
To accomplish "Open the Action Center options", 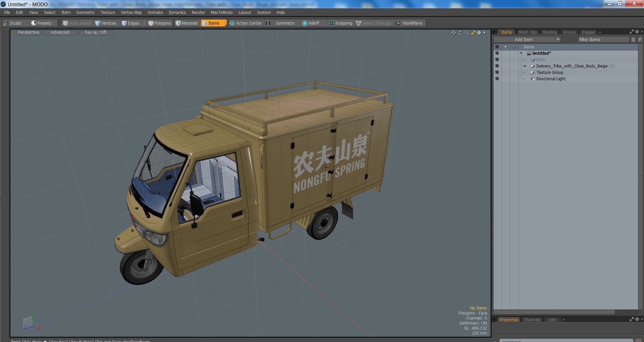I will coord(246,23).
